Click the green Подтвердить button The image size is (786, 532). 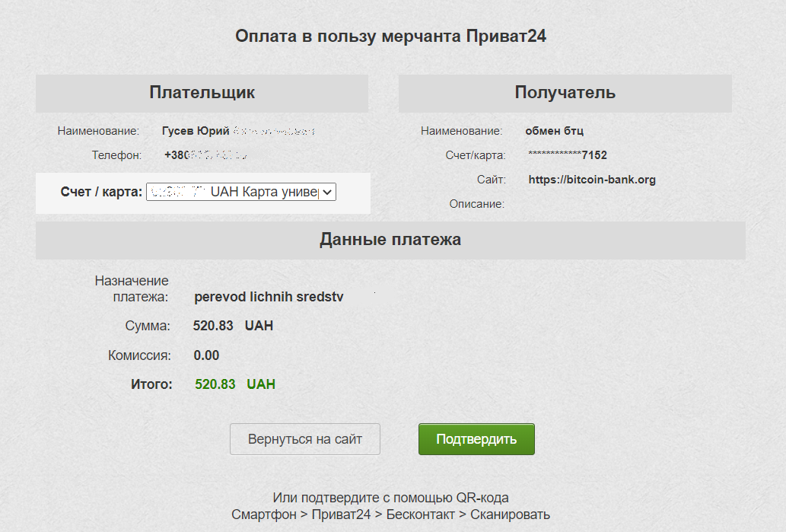(476, 439)
